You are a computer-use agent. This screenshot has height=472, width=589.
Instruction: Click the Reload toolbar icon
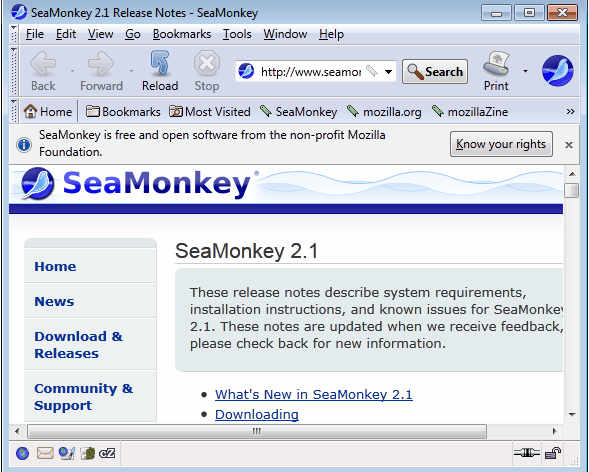[x=160, y=71]
